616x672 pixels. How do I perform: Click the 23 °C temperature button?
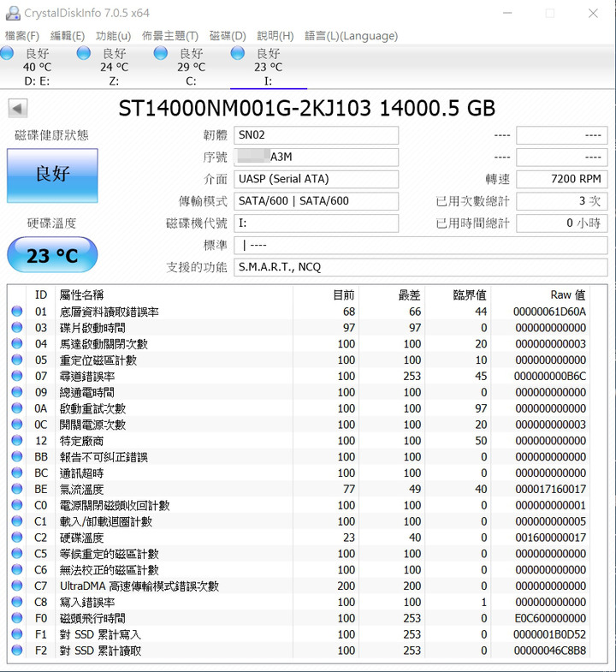52,255
